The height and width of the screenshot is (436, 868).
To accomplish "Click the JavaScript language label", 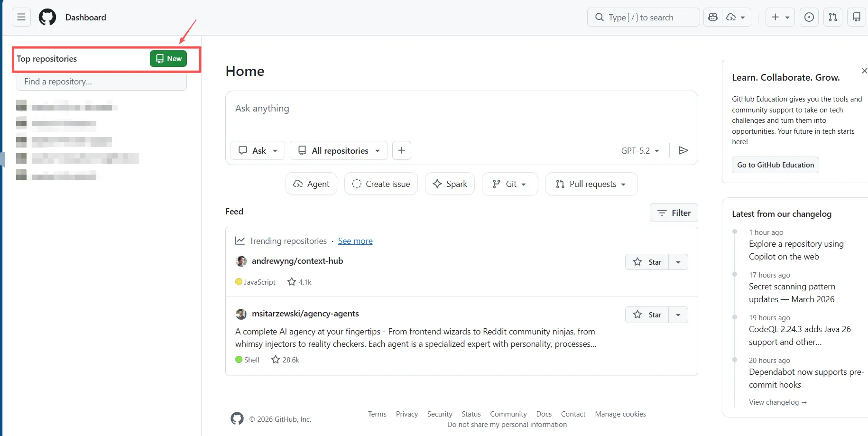I will pos(259,282).
